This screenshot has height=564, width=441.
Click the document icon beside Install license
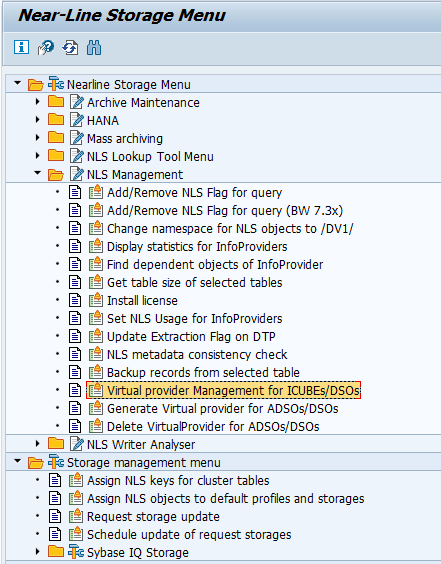pyautogui.click(x=75, y=300)
